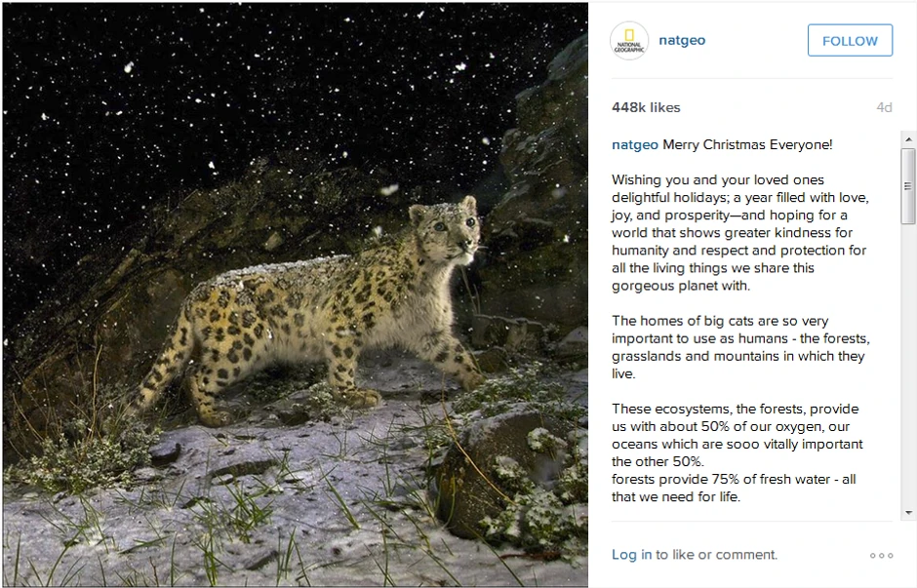
Task: Click the natgeo username starting the caption
Action: [x=634, y=145]
